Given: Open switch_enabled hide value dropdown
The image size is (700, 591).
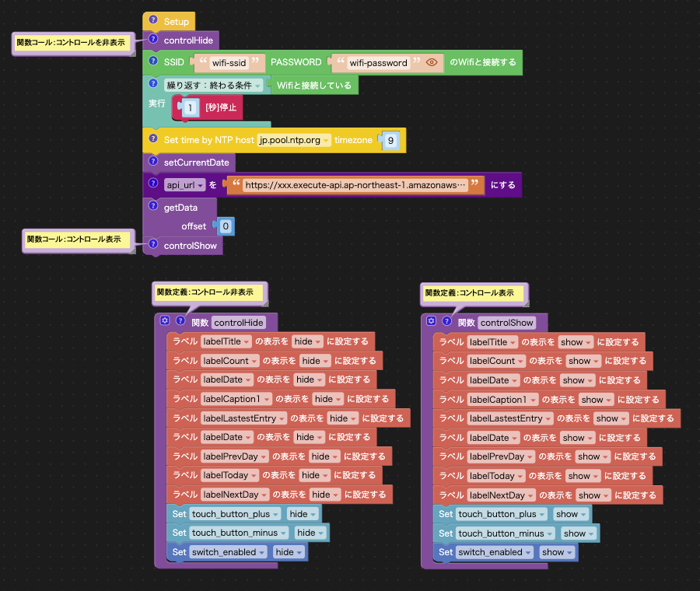Looking at the screenshot, I should pyautogui.click(x=289, y=552).
